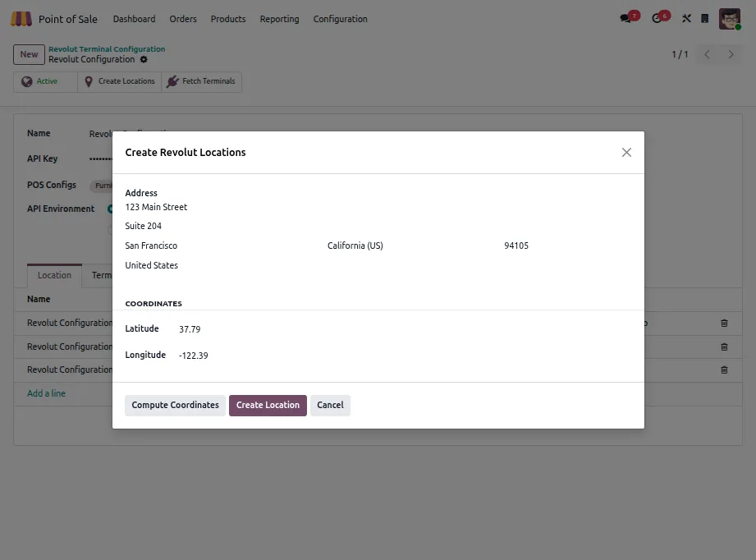Image resolution: width=756 pixels, height=560 pixels.
Task: Click Create Location
Action: pyautogui.click(x=268, y=405)
